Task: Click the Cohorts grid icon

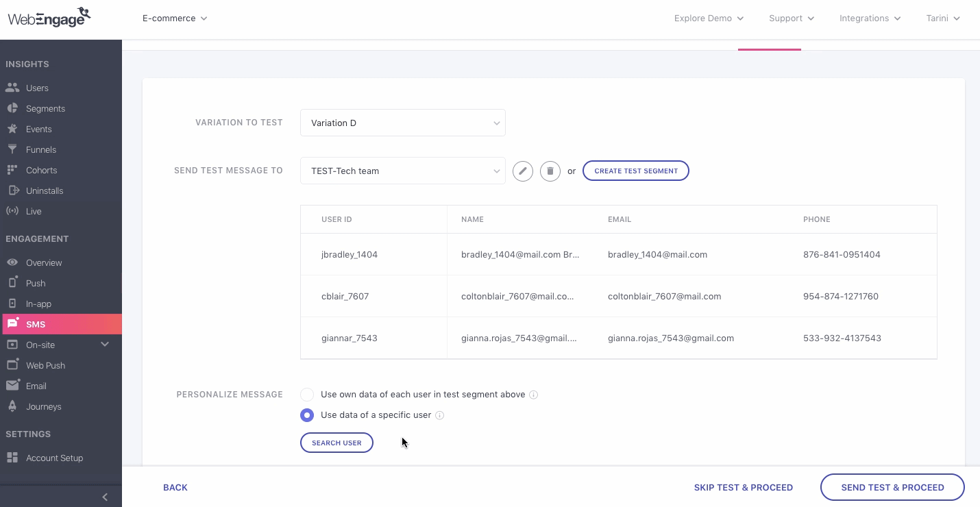Action: tap(12, 170)
